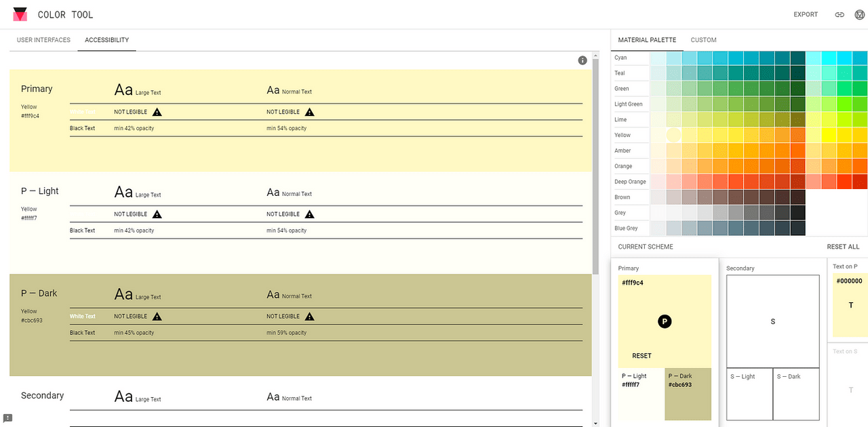Click the 'Secondary' section heading
Viewport: 868px width, 427px height.
tap(42, 396)
